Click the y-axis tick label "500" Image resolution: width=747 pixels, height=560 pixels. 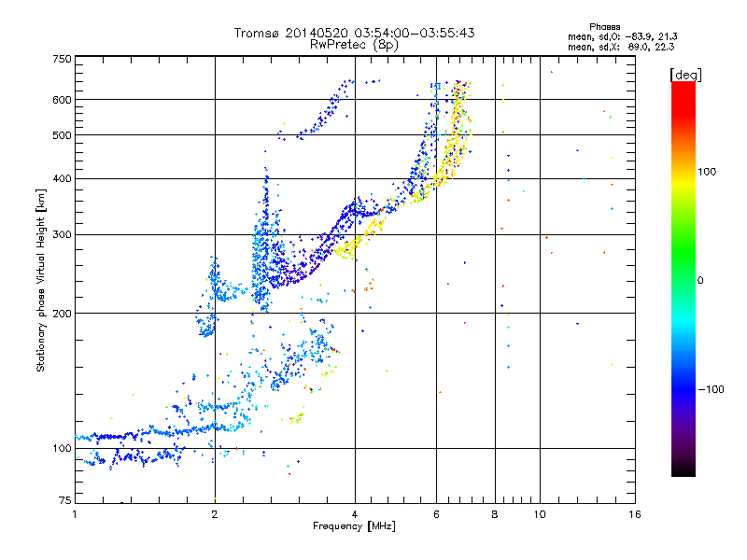[x=62, y=135]
